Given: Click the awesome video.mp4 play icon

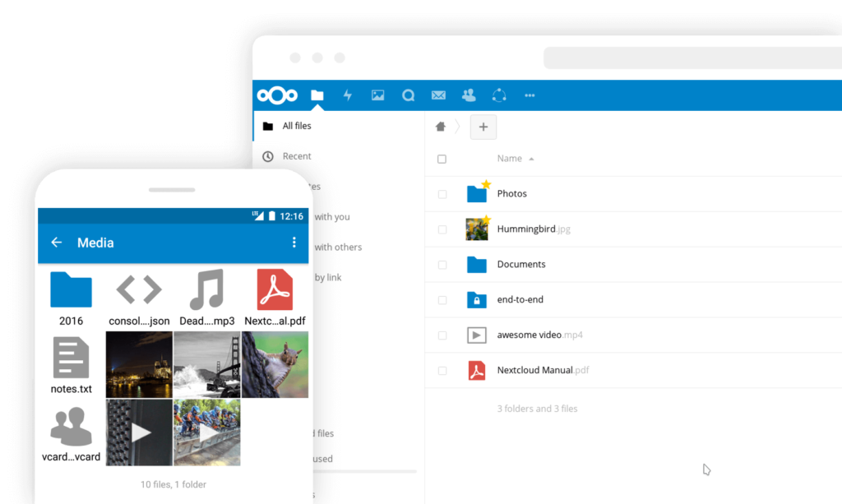Looking at the screenshot, I should (477, 335).
